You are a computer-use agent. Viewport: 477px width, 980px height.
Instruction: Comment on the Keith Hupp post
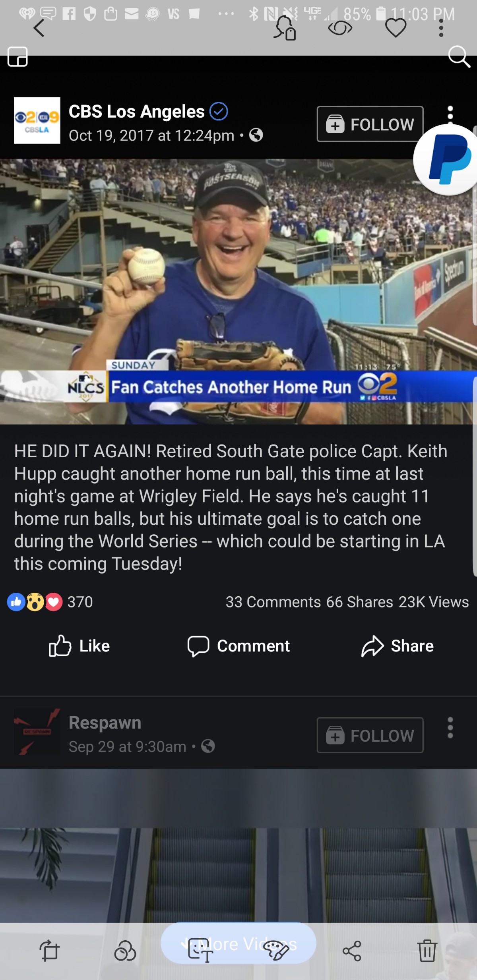(238, 646)
